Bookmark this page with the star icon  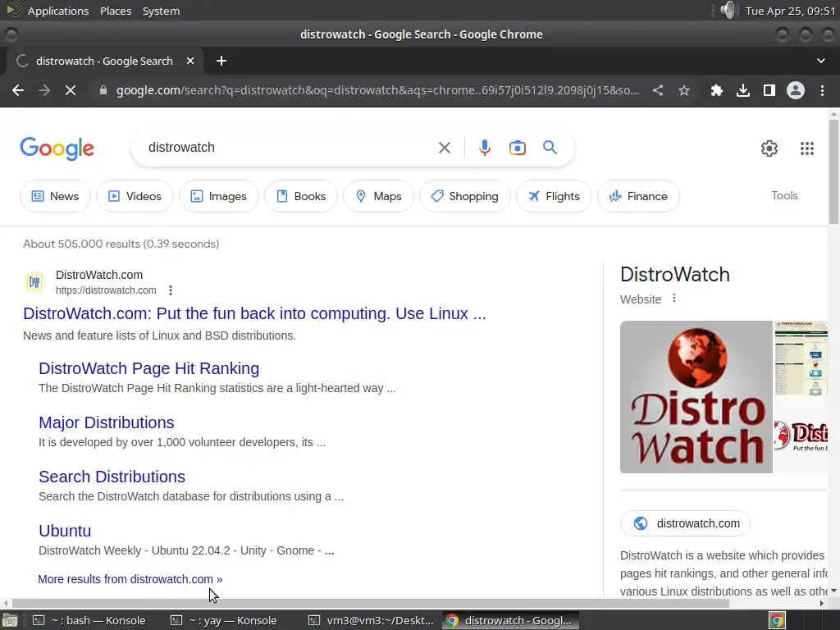click(684, 90)
